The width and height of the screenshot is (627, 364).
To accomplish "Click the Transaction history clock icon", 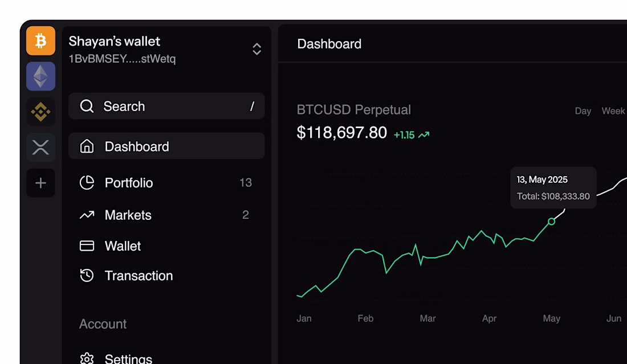I will click(x=87, y=276).
